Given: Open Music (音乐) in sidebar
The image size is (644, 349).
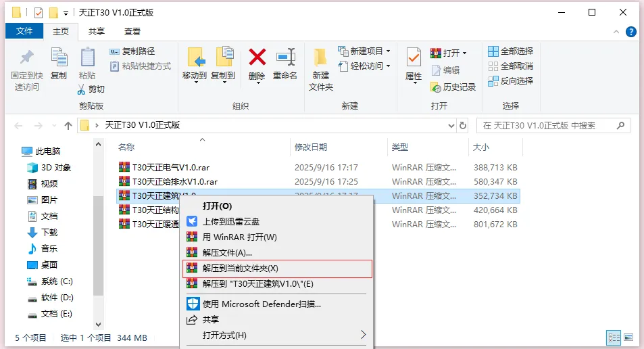Looking at the screenshot, I should pyautogui.click(x=43, y=249).
